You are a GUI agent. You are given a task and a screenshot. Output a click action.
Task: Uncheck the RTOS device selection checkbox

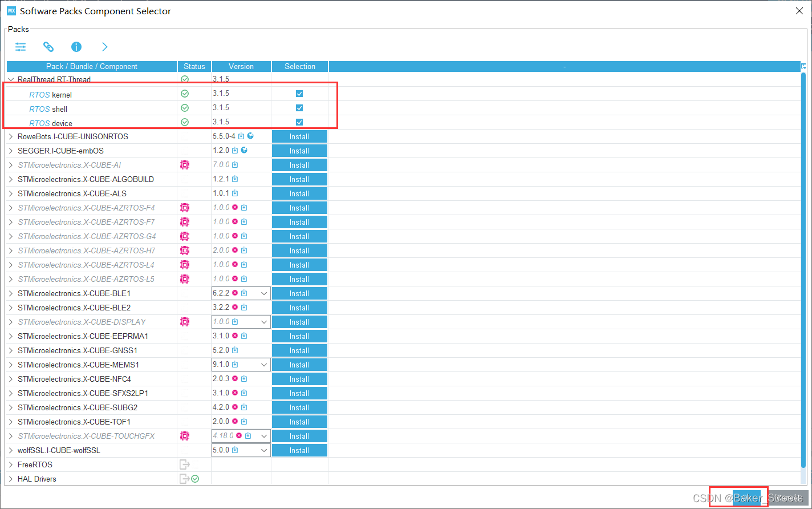pyautogui.click(x=299, y=122)
